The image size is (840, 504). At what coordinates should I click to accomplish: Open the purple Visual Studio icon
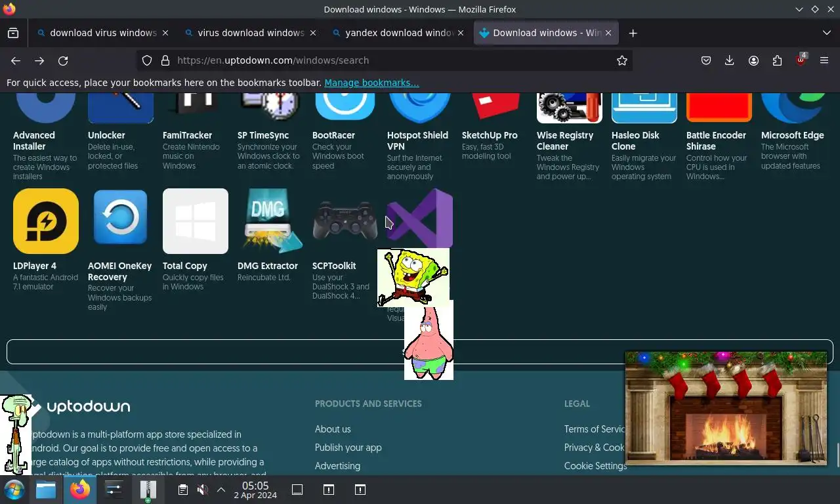420,219
